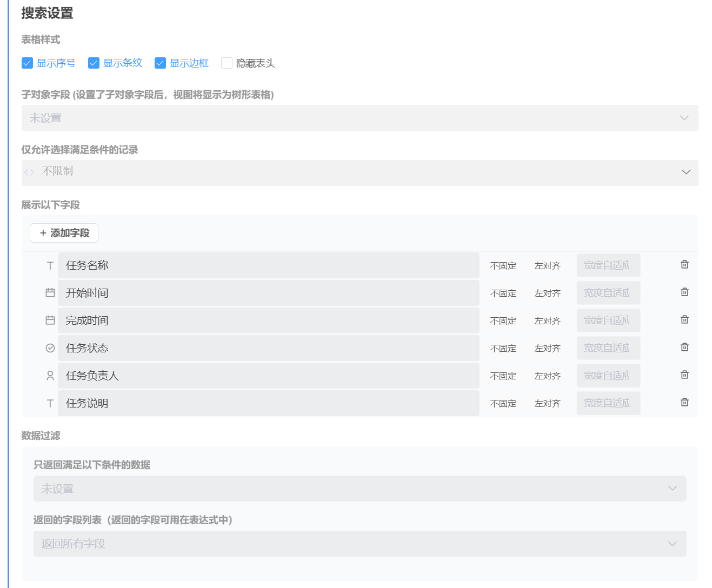Delete the 任务名称 field using its trash icon
The height and width of the screenshot is (588, 712).
tap(684, 264)
